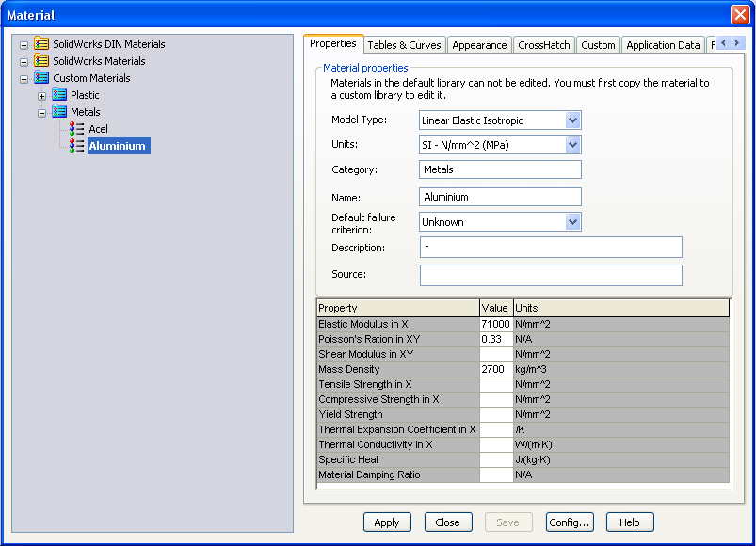Click the Property column header
This screenshot has width=756, height=546.
click(397, 308)
